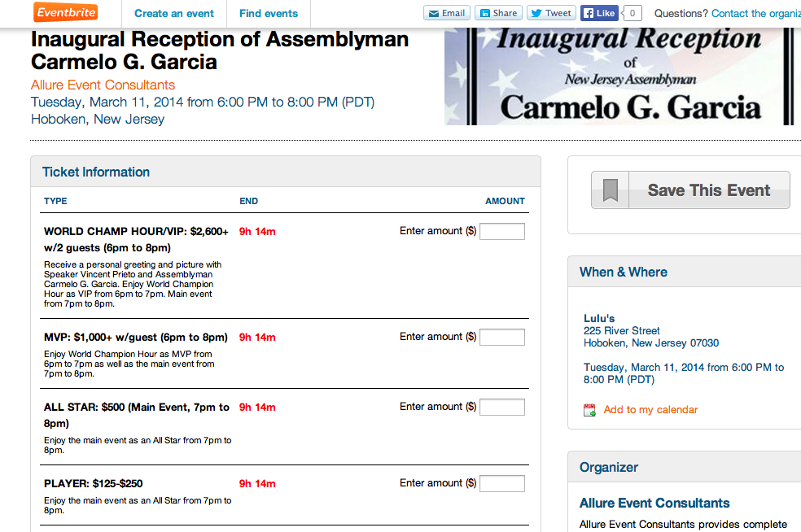
Task: Click the amount field for MVP ticket
Action: [x=502, y=337]
